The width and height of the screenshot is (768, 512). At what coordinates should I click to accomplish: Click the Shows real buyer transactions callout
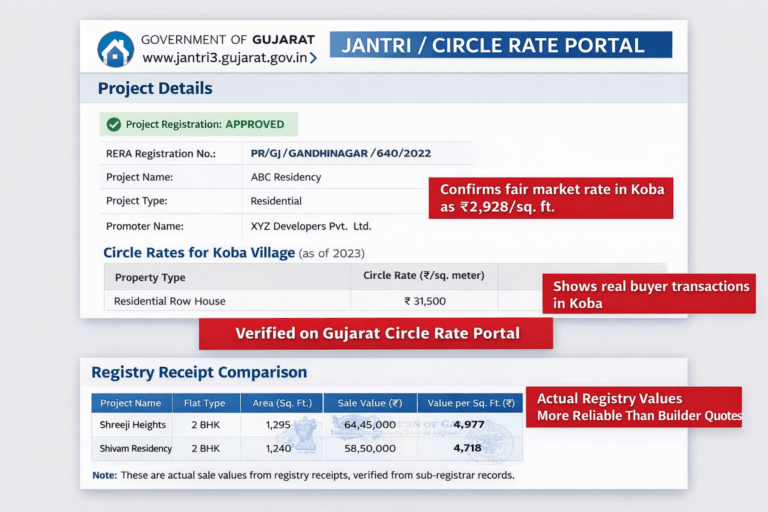pyautogui.click(x=649, y=294)
